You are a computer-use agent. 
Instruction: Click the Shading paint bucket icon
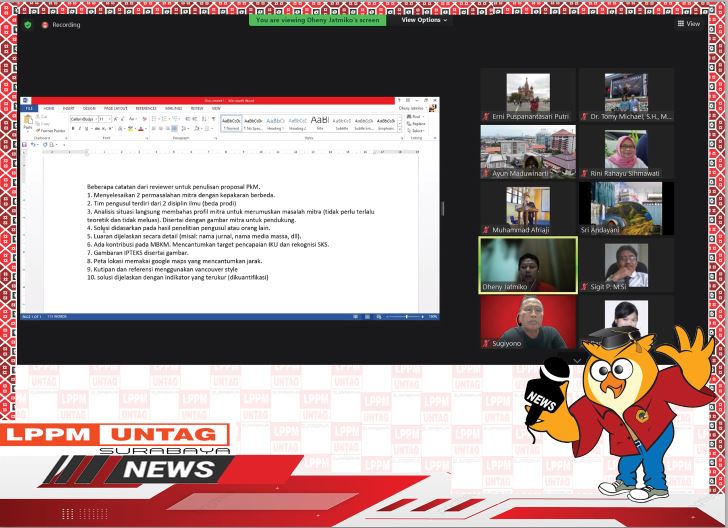196,128
